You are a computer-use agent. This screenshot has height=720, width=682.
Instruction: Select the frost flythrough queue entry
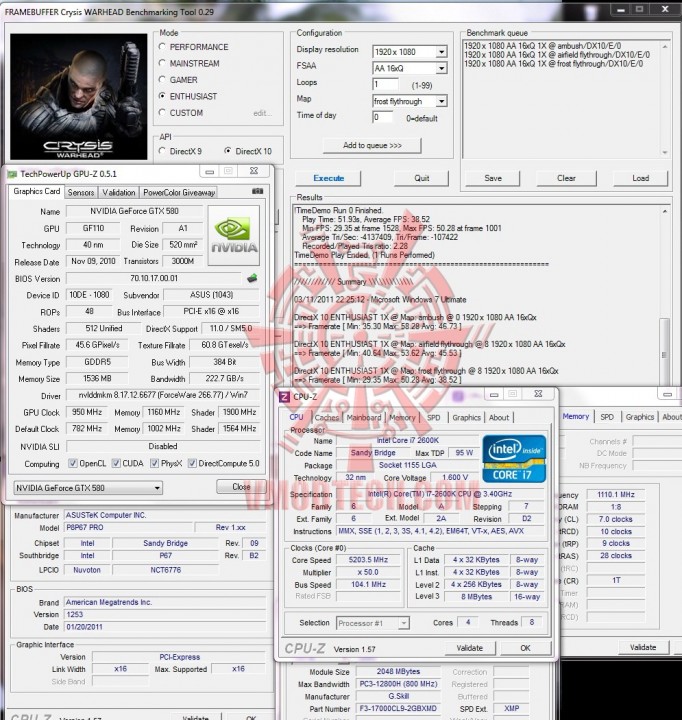(553, 64)
